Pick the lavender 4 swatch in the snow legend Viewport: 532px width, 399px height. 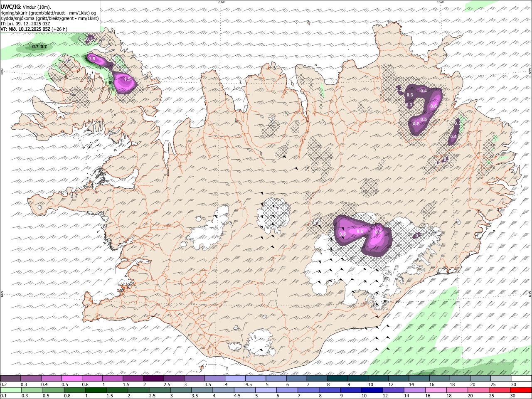[235, 379]
